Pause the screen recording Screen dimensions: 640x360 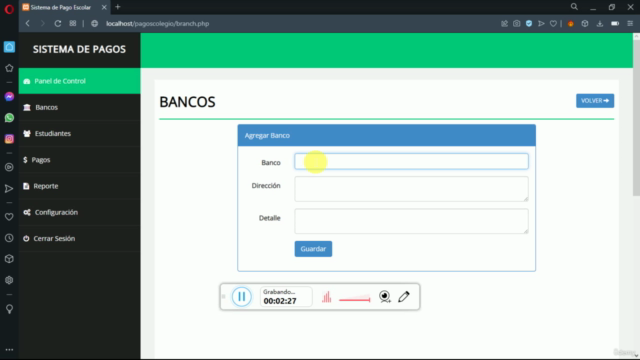(242, 297)
